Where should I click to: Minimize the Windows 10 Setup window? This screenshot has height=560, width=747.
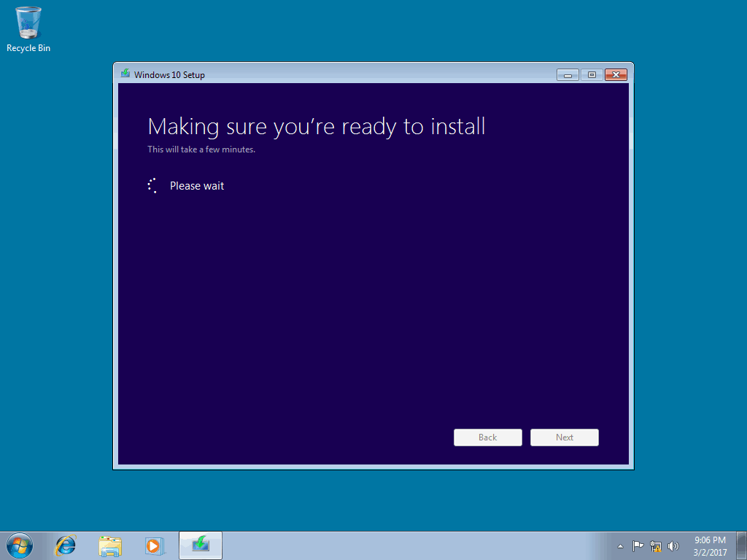coord(568,75)
